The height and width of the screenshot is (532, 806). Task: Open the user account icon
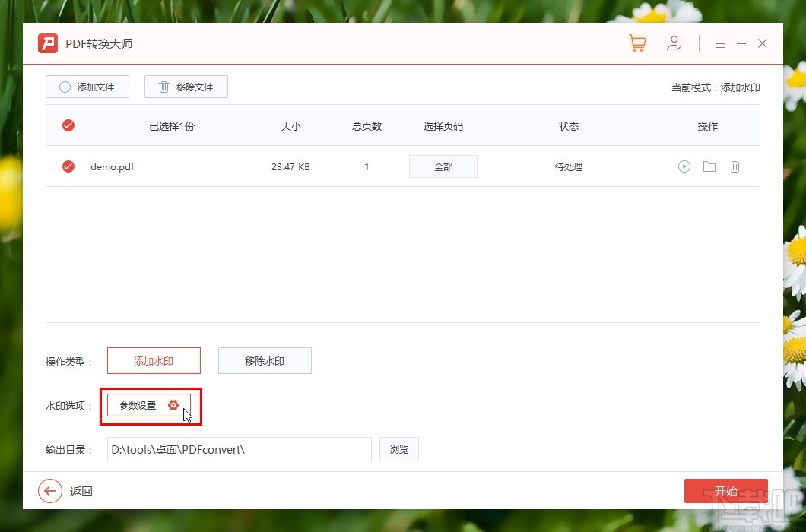coord(674,43)
